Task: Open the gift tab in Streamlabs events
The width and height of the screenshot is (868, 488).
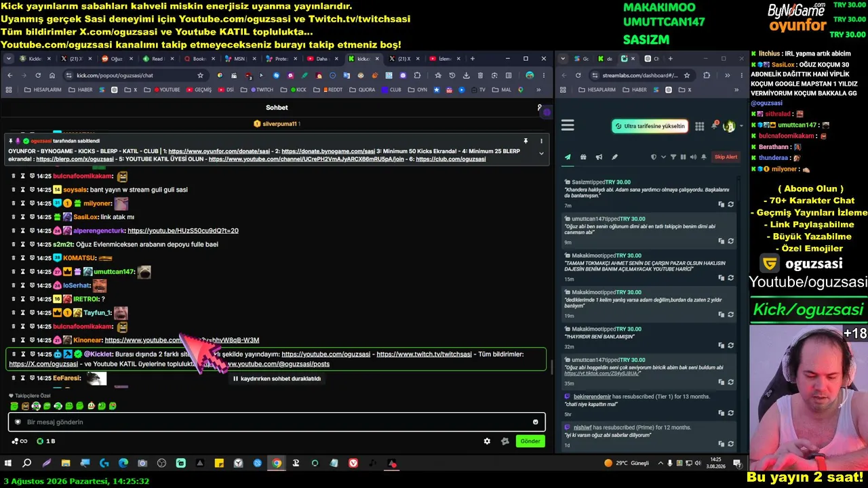Action: tap(583, 157)
